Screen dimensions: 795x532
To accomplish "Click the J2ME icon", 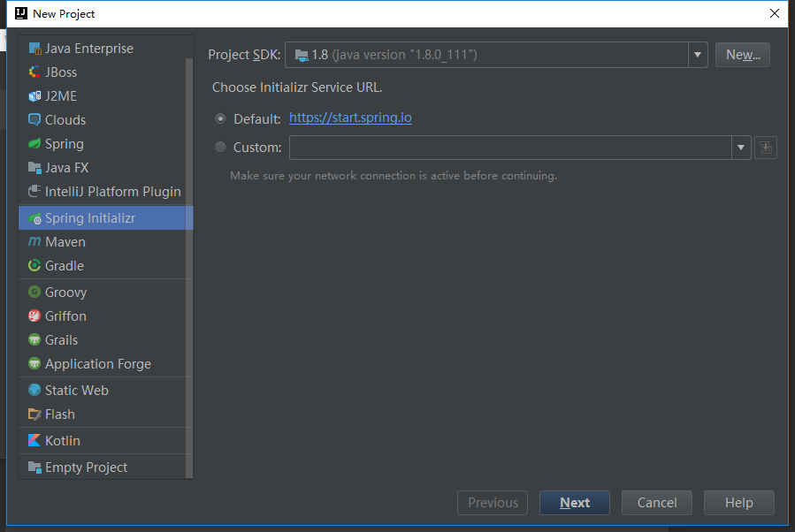I will [x=34, y=96].
